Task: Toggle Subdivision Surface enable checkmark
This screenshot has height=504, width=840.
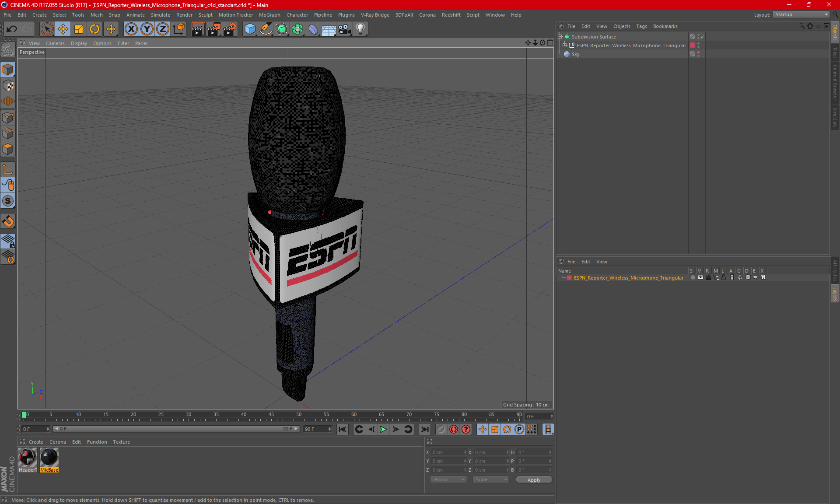Action: [703, 37]
